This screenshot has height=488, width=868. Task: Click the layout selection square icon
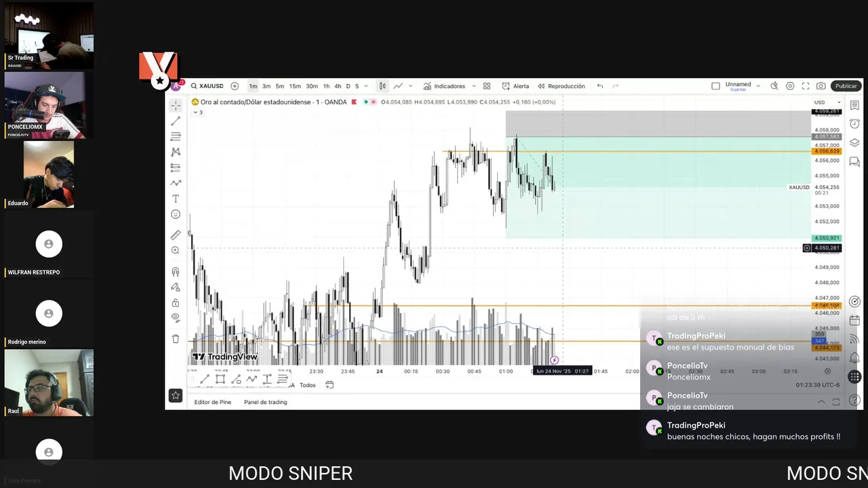pyautogui.click(x=715, y=86)
